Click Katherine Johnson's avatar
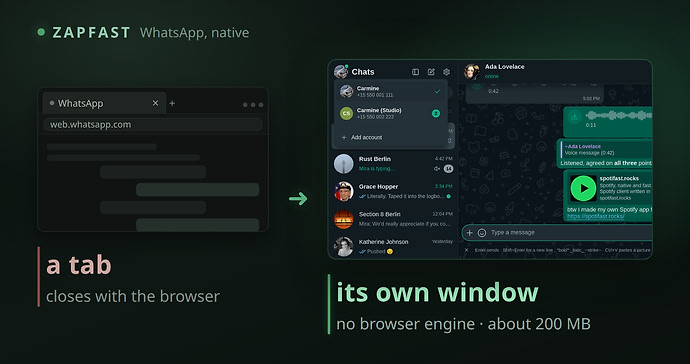The height and width of the screenshot is (364, 690). pyautogui.click(x=344, y=246)
